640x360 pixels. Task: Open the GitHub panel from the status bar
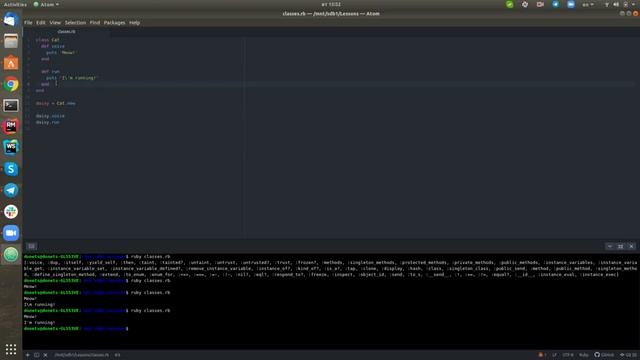[x=604, y=355]
